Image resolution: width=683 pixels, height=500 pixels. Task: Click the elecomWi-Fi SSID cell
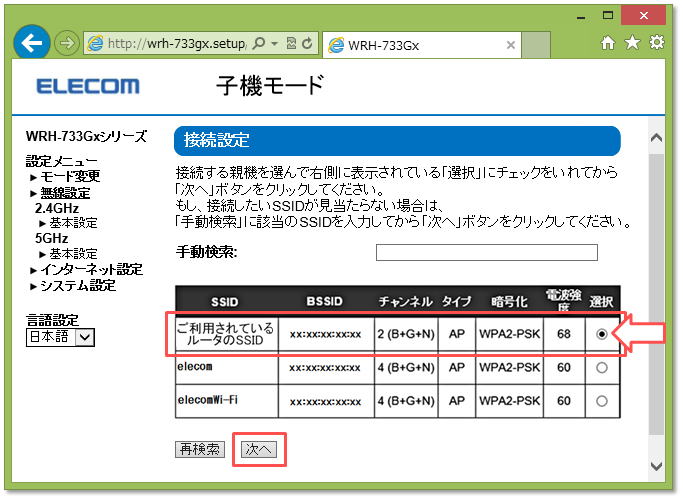(x=227, y=401)
